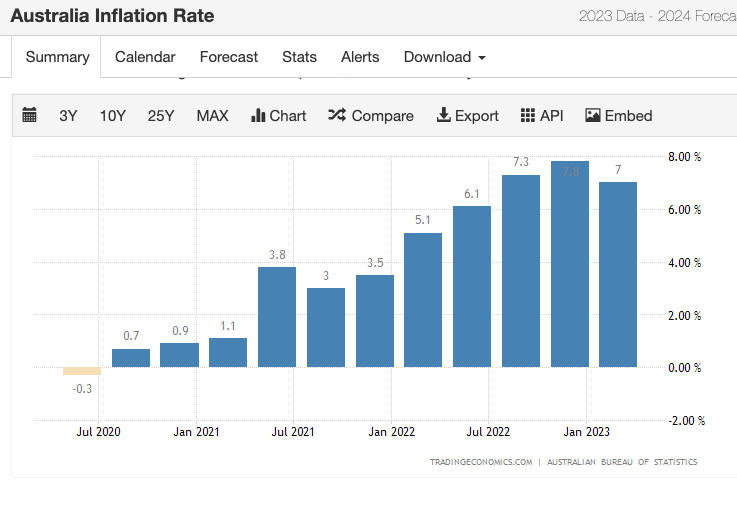Click the -2.00 % axis value

point(686,421)
